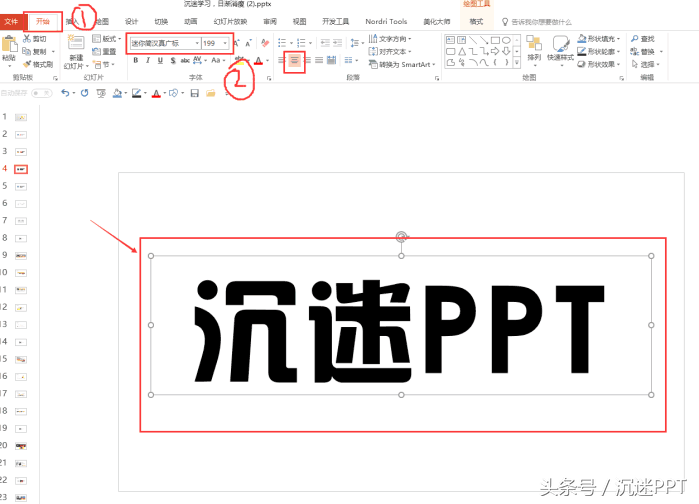Viewport: 699px width, 504px height.
Task: Select the Right Arrow shape in the gallery
Action: click(x=495, y=52)
